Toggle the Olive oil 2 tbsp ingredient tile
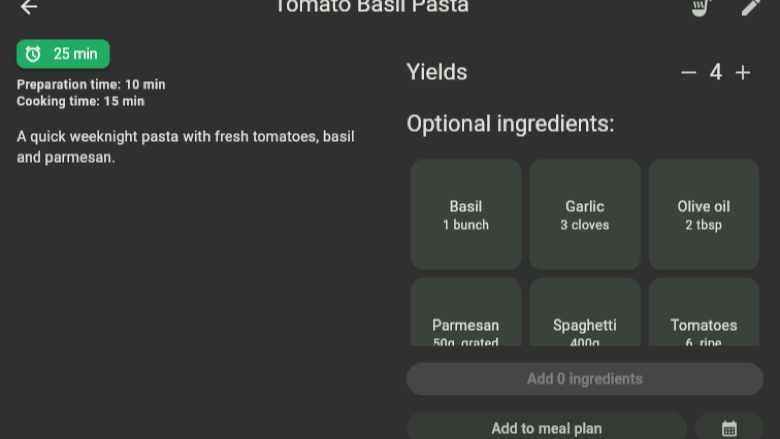780x439 pixels. click(703, 215)
